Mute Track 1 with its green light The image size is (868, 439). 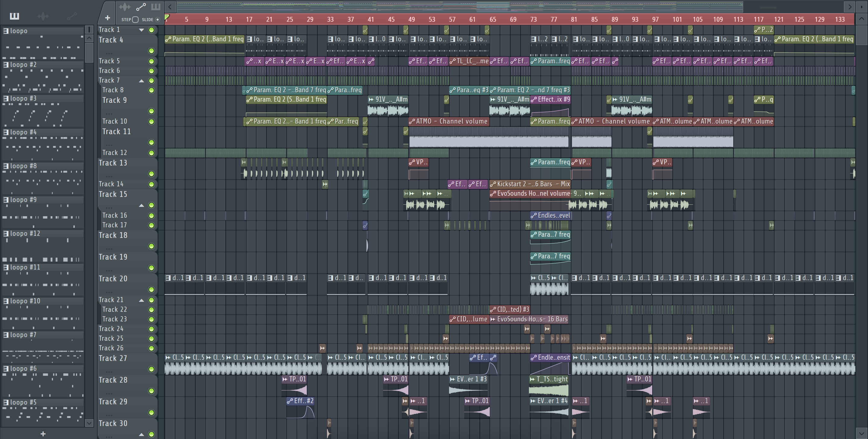(x=152, y=30)
